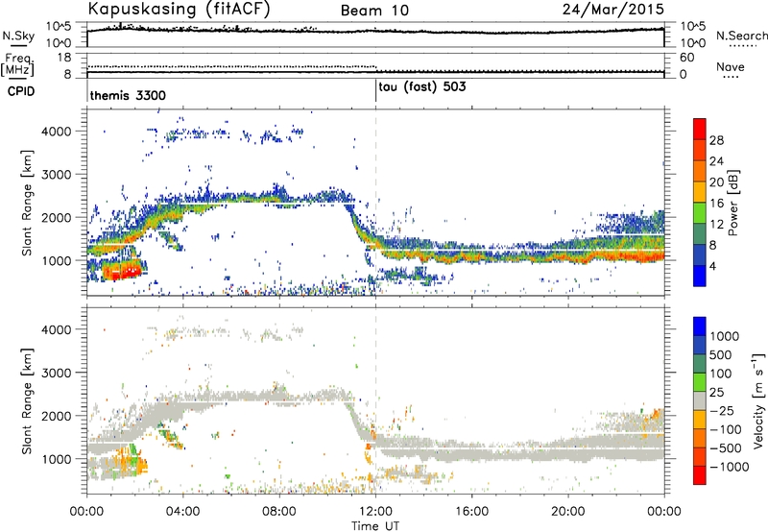Click the -25 tick on the velocity colorbar
Viewport: 768px width, 532px height.
coord(722,410)
